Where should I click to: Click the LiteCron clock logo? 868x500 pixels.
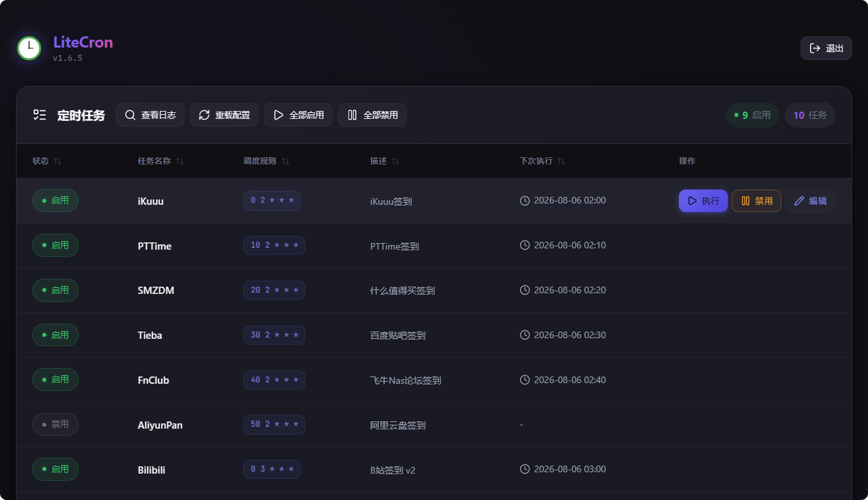tap(29, 48)
